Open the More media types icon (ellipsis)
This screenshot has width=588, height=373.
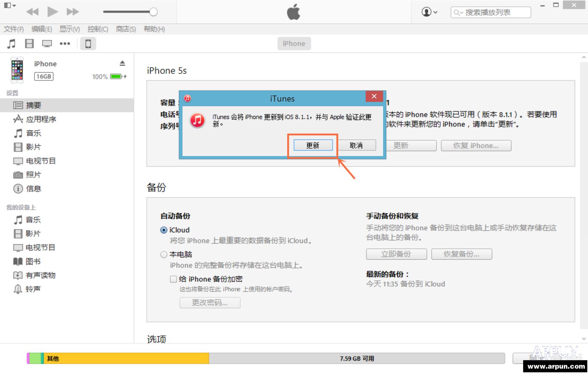coord(65,43)
